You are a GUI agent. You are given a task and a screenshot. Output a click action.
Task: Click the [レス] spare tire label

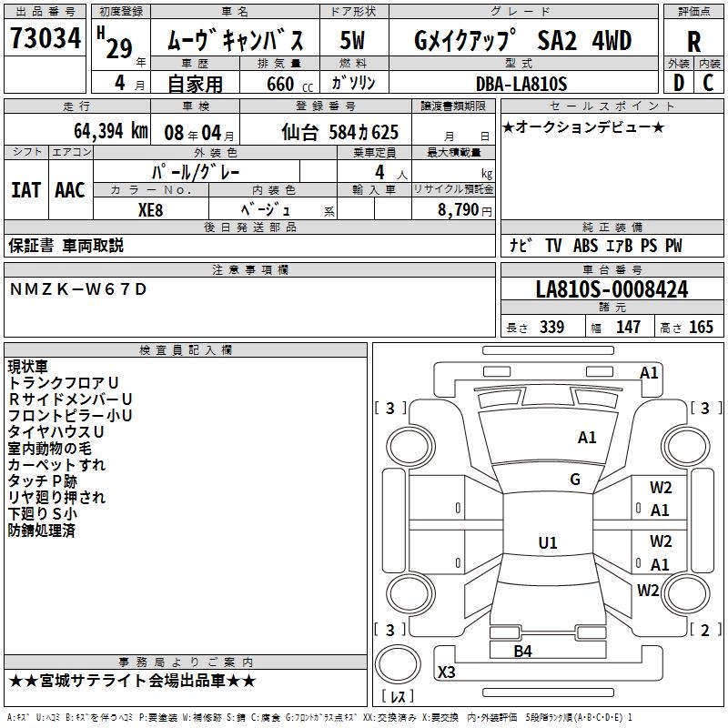398,696
